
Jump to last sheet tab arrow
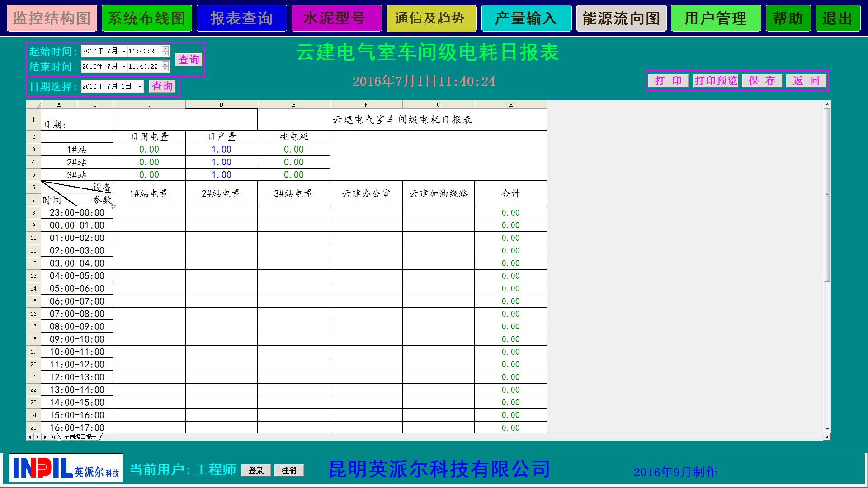coord(53,437)
